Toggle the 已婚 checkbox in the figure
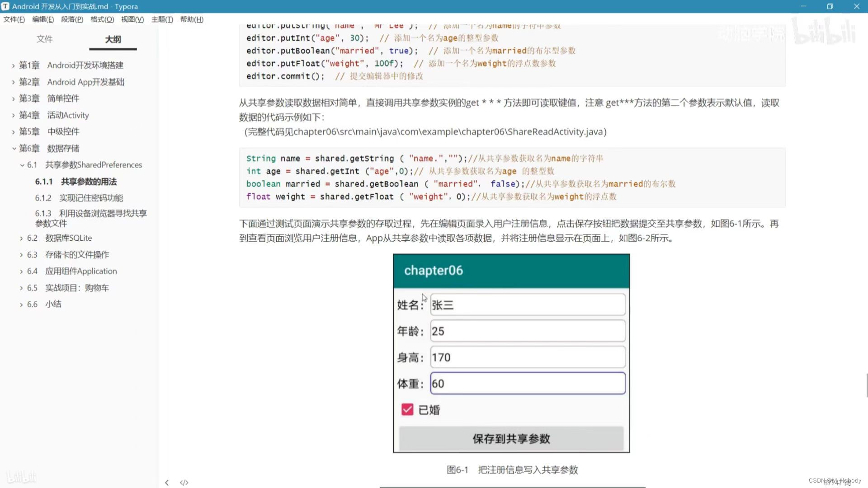Screen dimensions: 868x488 407,409
